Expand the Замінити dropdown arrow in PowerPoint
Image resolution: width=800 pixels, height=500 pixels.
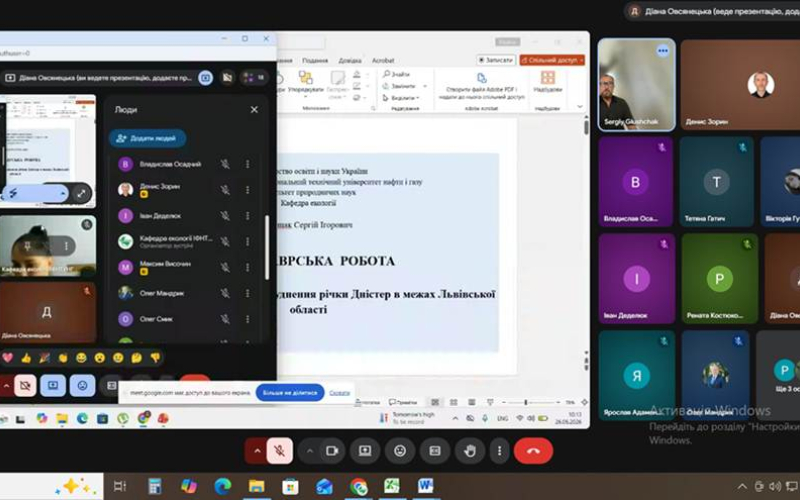point(425,86)
